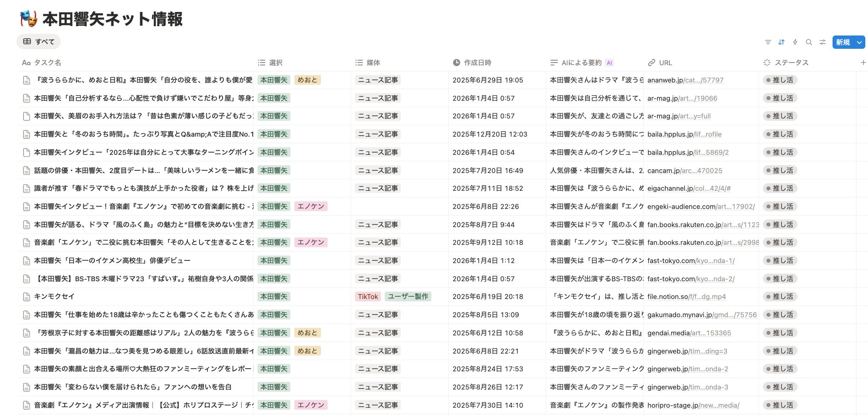Click the 推し活 status in first row

tap(780, 80)
